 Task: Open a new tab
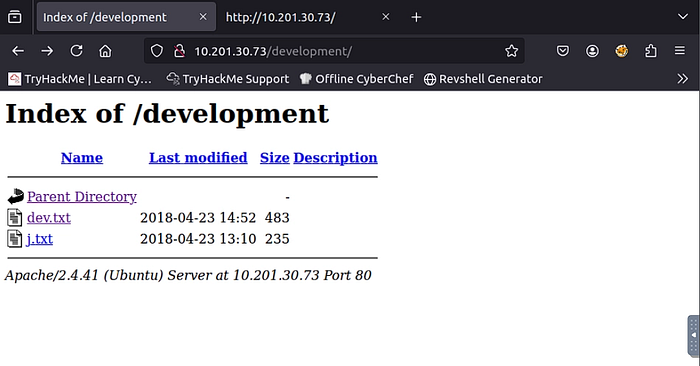416,17
